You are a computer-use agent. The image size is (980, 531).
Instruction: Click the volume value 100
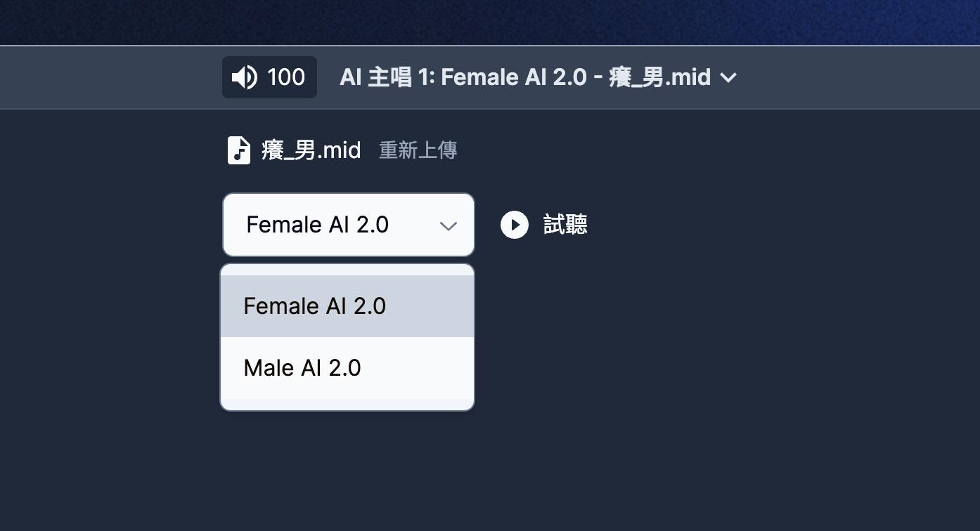coord(286,77)
